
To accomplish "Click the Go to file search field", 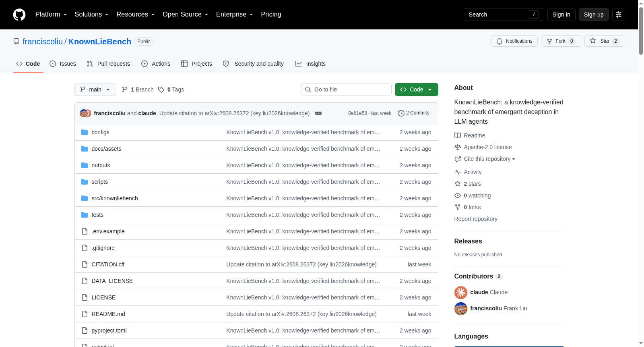I will coord(346,89).
